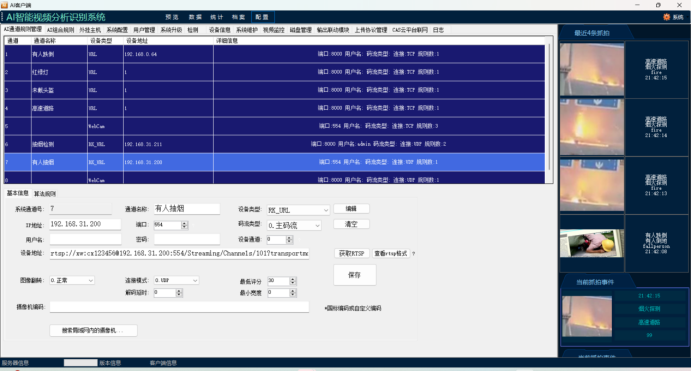
Task: Open the fallperson snapshot thumbnail with yellow helmet
Action: click(592, 243)
